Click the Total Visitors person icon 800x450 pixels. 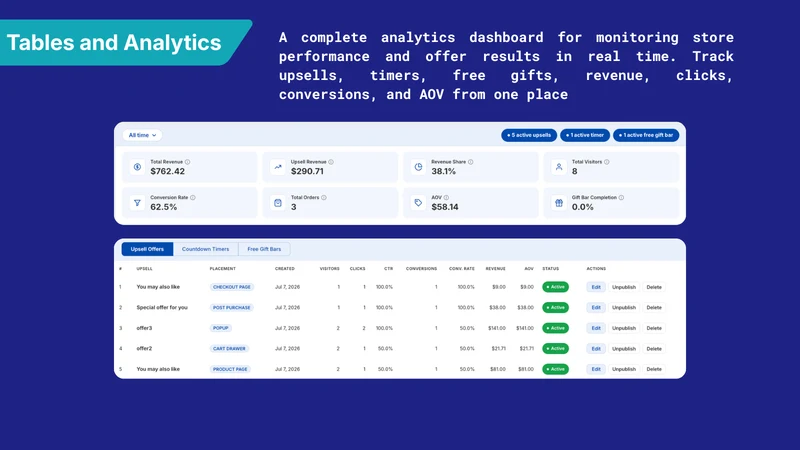point(559,167)
